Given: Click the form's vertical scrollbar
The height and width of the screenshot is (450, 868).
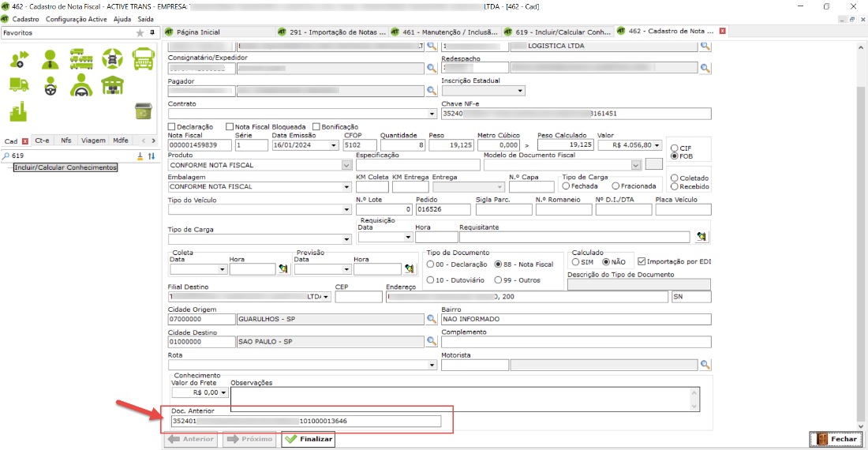Looking at the screenshot, I should point(861,237).
